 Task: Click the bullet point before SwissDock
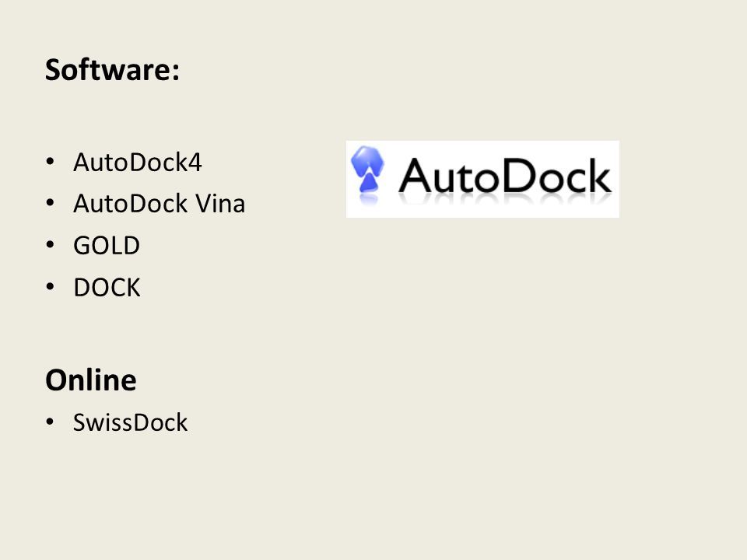pyautogui.click(x=51, y=422)
